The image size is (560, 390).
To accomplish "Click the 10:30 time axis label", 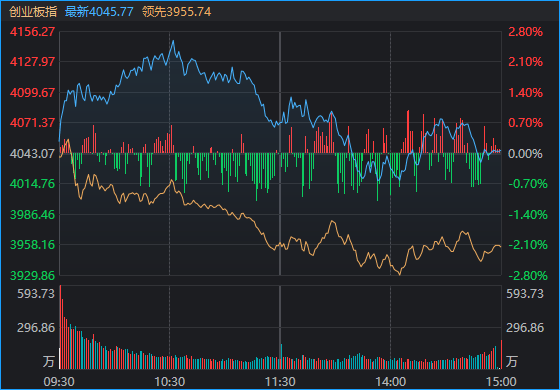I will coord(170,382).
